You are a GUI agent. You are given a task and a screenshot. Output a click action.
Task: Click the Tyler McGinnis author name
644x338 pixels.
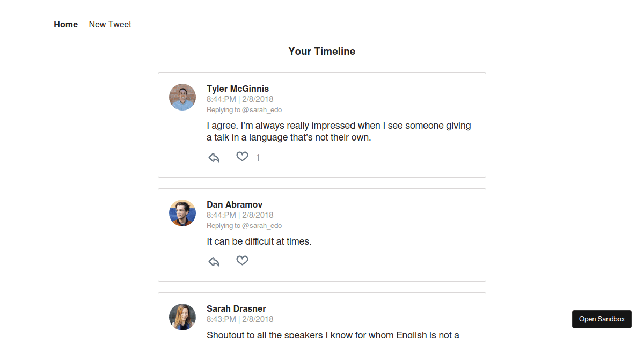pyautogui.click(x=238, y=89)
